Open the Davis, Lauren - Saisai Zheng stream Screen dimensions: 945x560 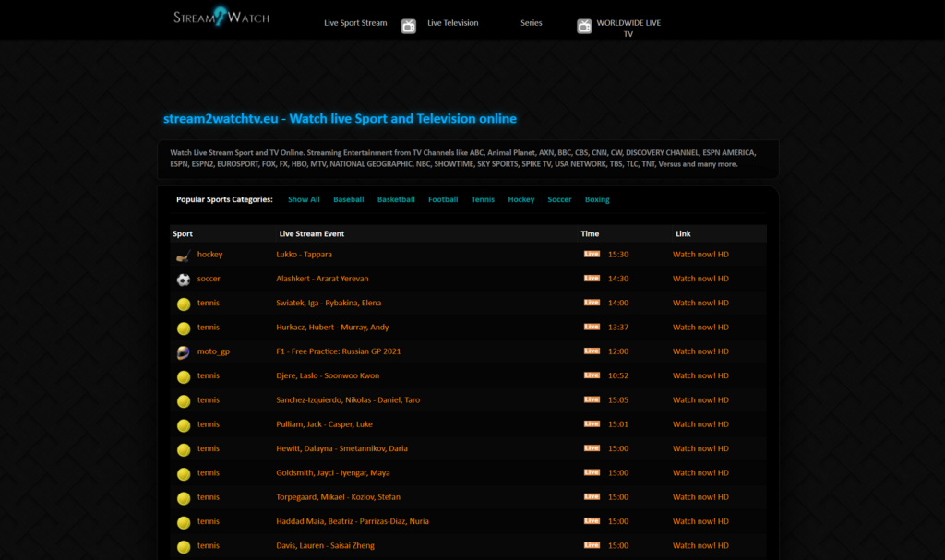325,545
